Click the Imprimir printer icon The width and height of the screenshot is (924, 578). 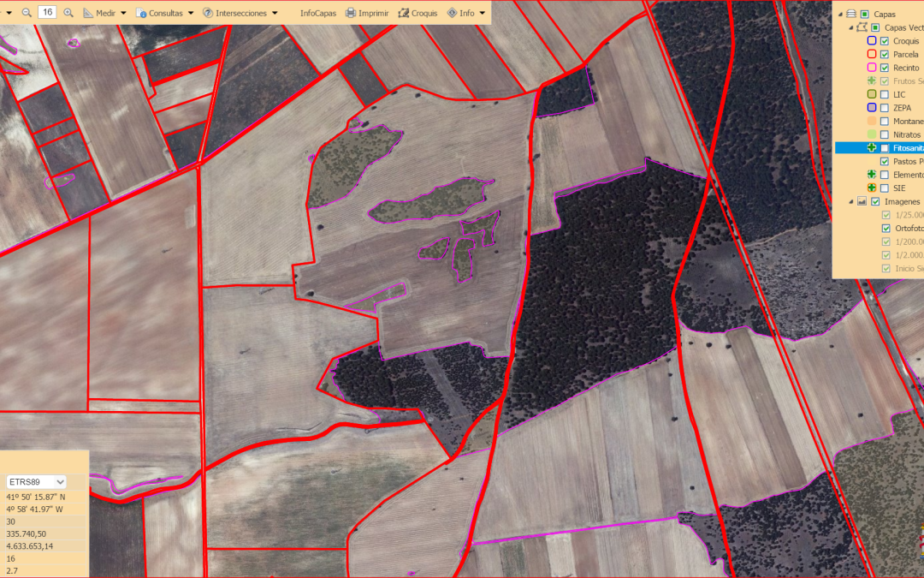[x=351, y=13]
